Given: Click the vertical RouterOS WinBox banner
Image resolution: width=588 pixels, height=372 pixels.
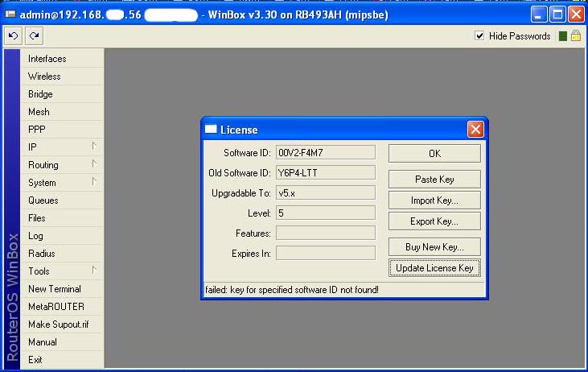Looking at the screenshot, I should (x=12, y=209).
